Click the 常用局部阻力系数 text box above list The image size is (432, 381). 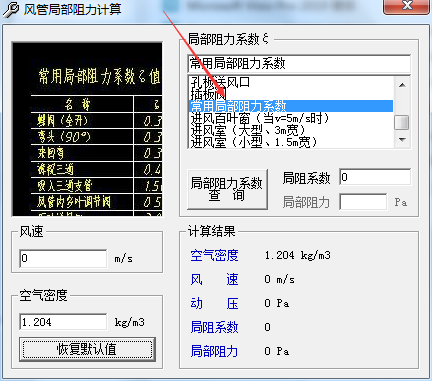coord(299,63)
